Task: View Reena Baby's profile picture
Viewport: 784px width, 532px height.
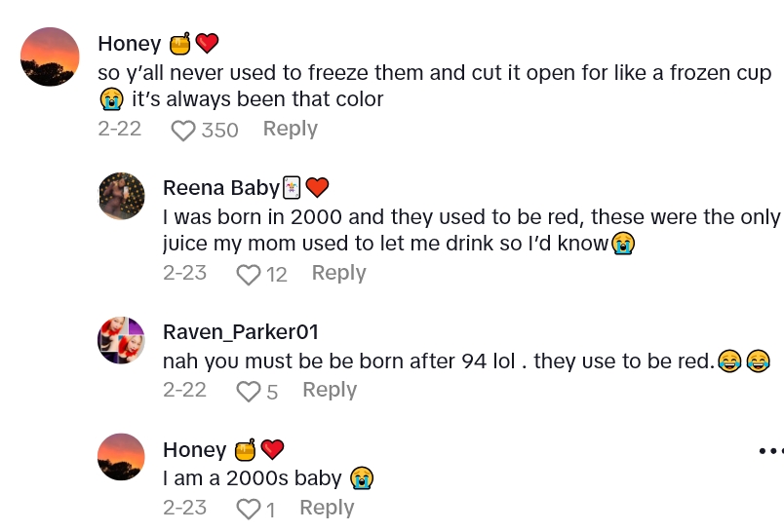Action: [x=122, y=197]
